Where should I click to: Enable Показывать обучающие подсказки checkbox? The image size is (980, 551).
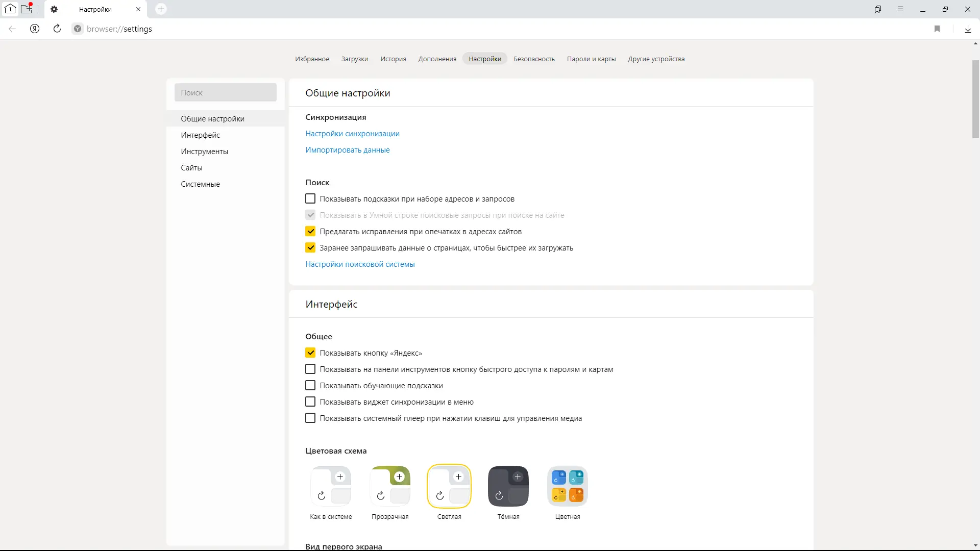(x=310, y=385)
